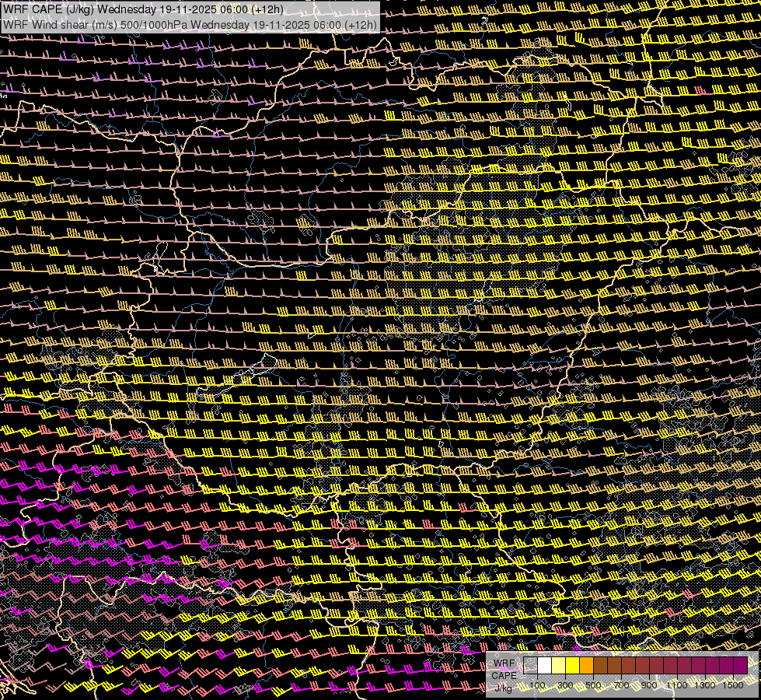Screen dimensions: 761x700
Task: Select the pale yellow legend swatch
Action: (x=559, y=666)
